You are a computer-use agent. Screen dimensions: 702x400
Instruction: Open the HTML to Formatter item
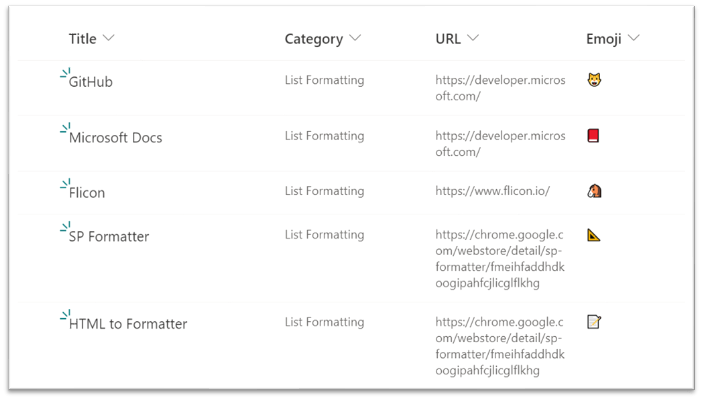pyautogui.click(x=128, y=324)
